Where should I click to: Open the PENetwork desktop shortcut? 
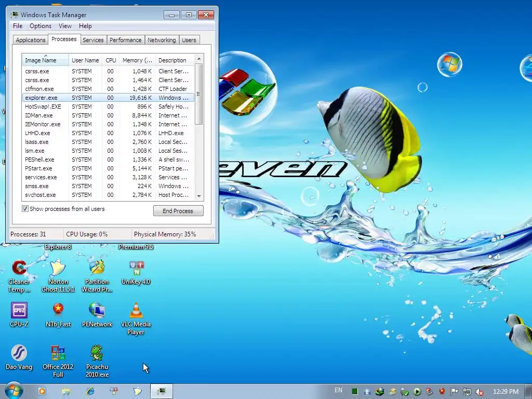(x=97, y=314)
